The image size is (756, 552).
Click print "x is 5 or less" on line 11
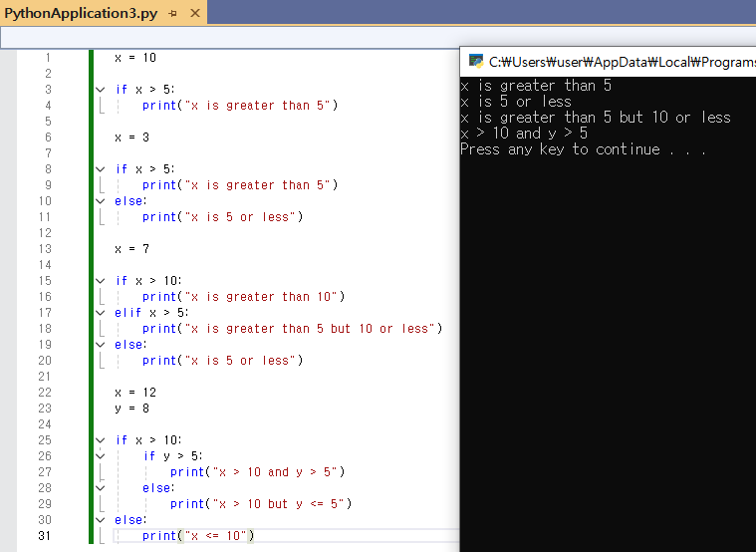pyautogui.click(x=223, y=216)
